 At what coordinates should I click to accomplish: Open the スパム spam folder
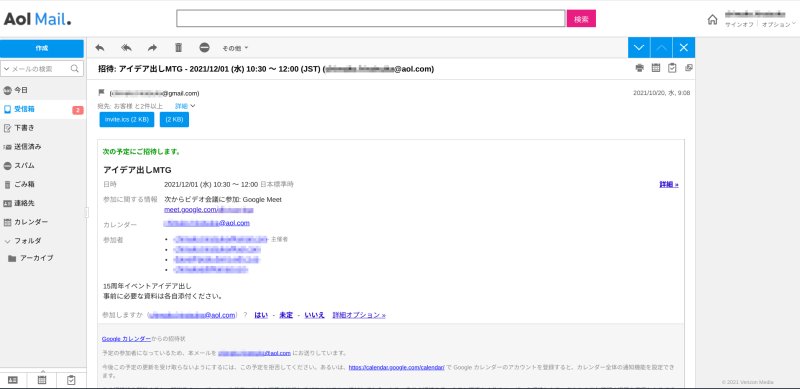pos(24,166)
